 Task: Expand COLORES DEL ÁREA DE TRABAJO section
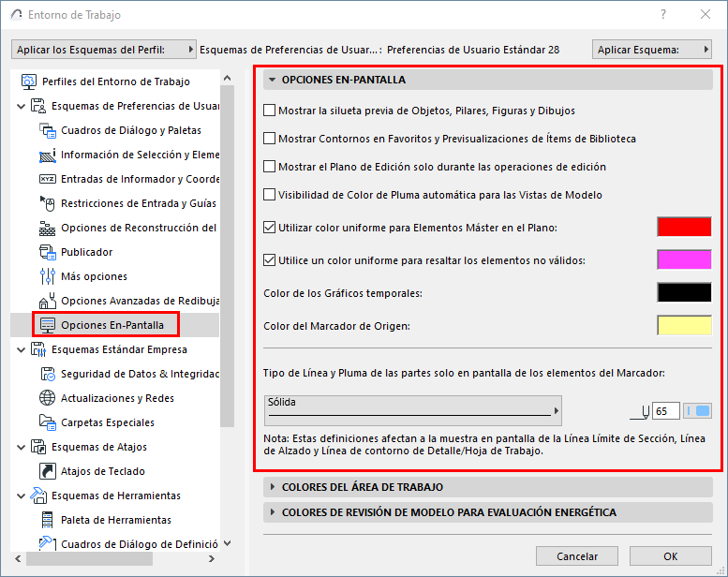coord(273,487)
